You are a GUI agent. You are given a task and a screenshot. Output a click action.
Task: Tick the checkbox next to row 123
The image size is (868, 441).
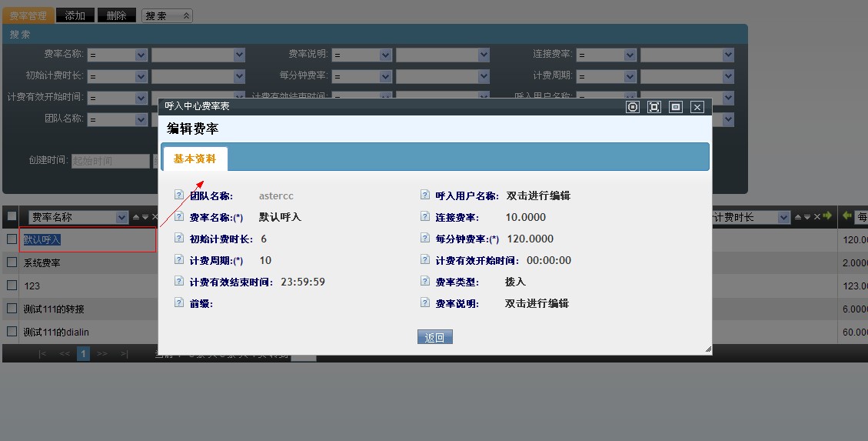click(x=12, y=285)
